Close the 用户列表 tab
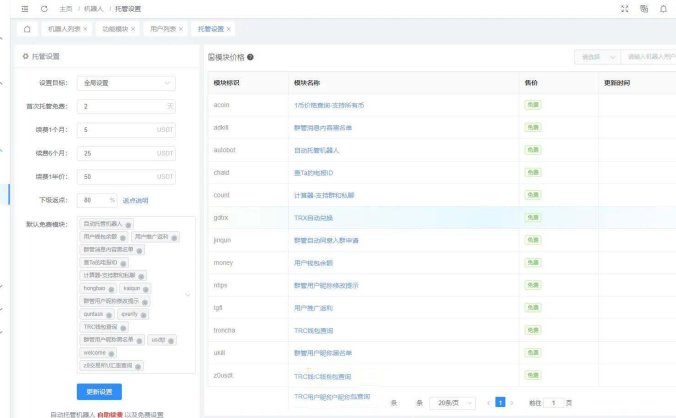Image resolution: width=676 pixels, height=418 pixels. 181,29
